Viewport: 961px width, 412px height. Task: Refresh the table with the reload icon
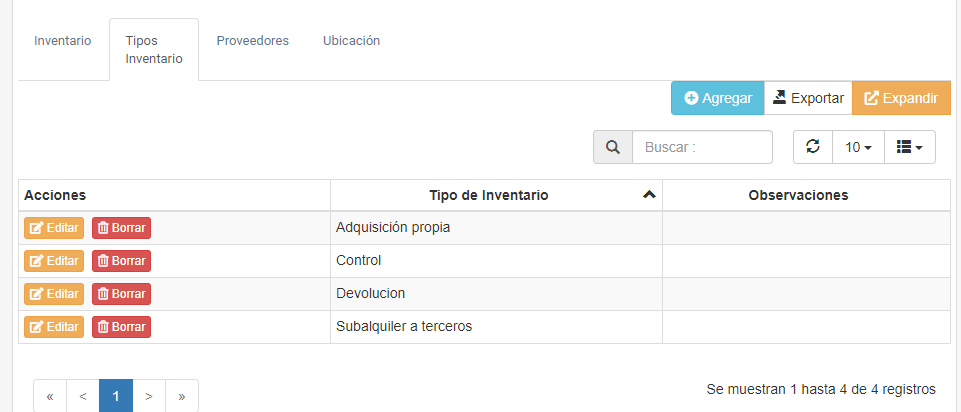tap(813, 147)
